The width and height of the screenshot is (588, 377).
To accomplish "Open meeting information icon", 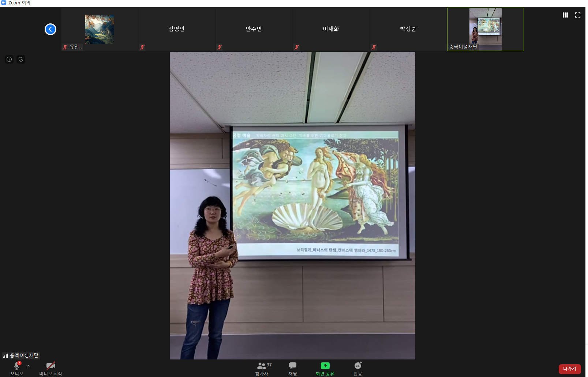I will 9,59.
